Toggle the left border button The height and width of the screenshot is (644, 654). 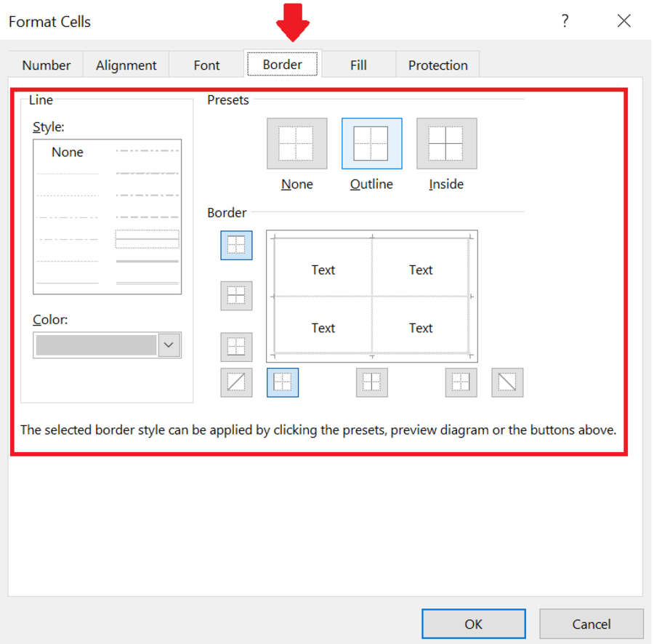click(283, 382)
